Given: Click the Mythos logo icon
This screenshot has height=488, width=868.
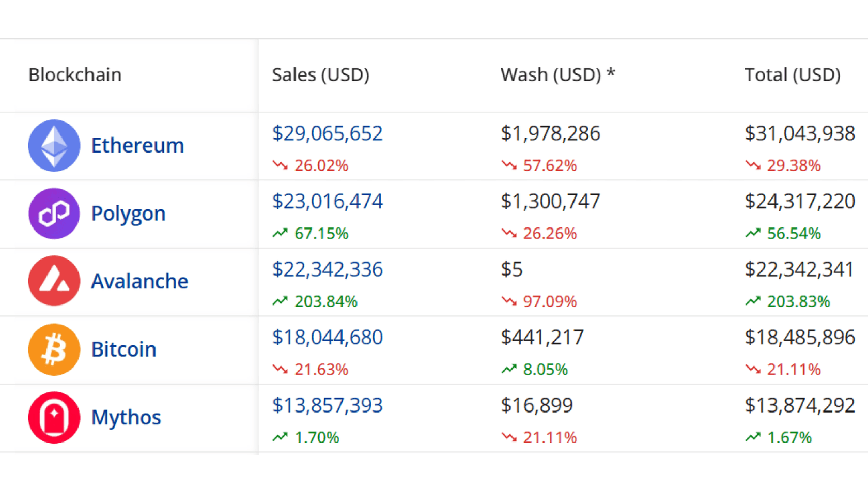Looking at the screenshot, I should pos(54,418).
